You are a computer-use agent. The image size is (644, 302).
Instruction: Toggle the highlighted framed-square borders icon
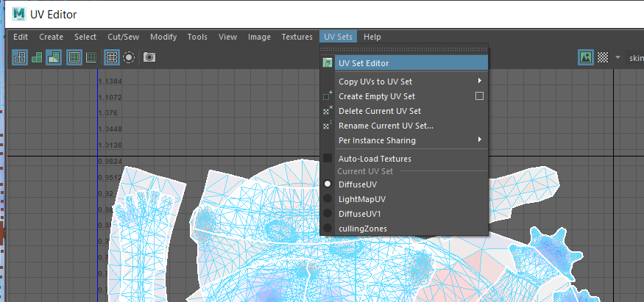[x=74, y=57]
